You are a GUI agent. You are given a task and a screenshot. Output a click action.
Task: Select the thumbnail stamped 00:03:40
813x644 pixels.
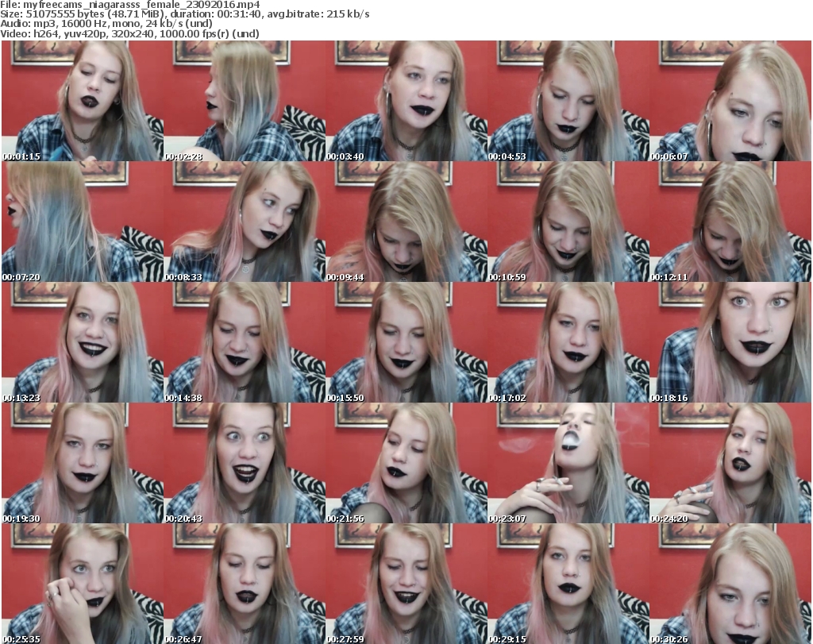406,101
